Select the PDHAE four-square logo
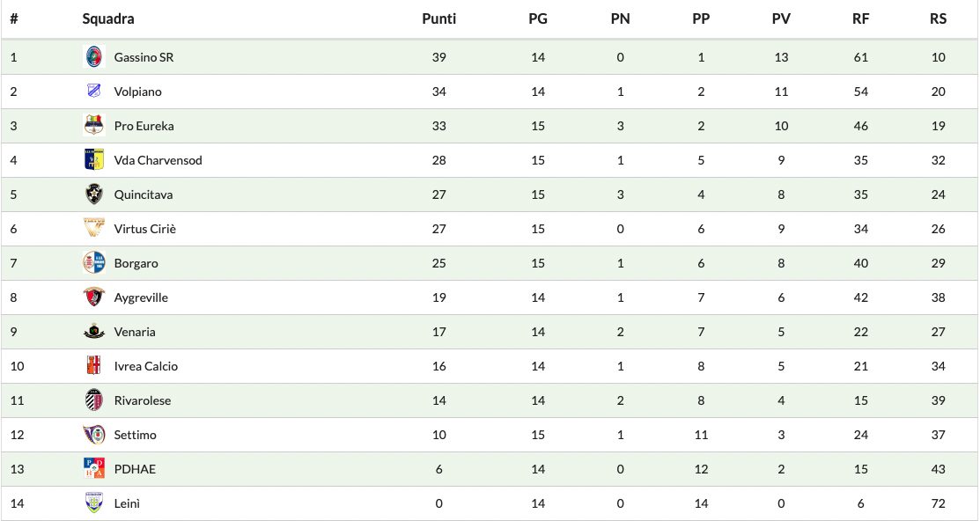The image size is (980, 521). [x=93, y=469]
